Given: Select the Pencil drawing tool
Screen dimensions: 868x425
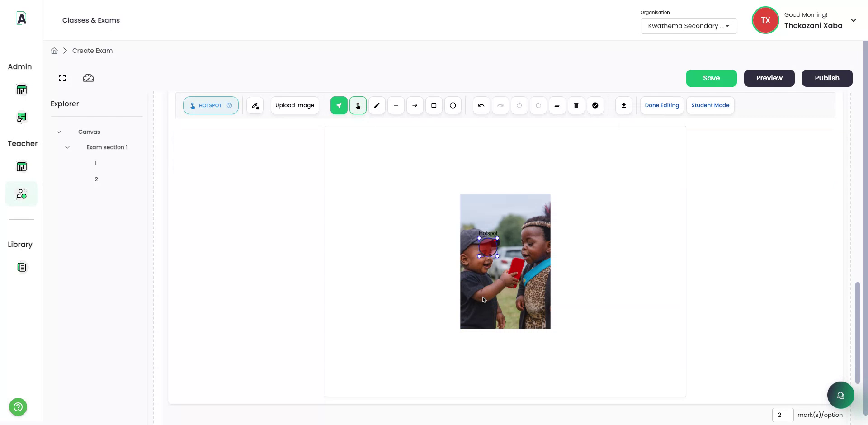Looking at the screenshot, I should [x=377, y=105].
